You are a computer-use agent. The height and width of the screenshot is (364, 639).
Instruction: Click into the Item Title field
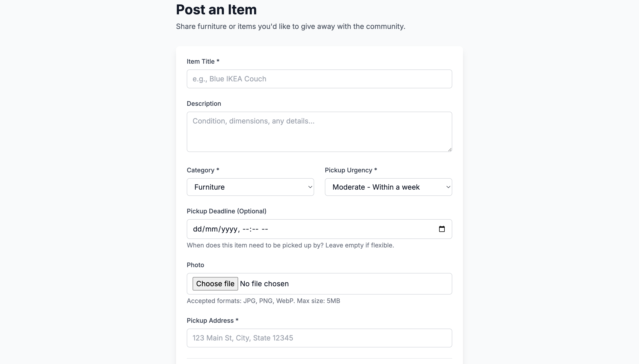[x=319, y=79]
